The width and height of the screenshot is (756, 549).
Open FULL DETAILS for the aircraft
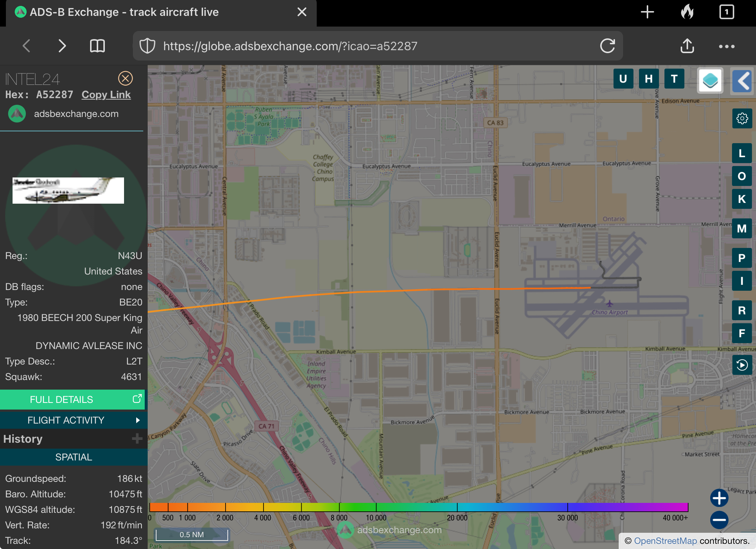click(72, 400)
